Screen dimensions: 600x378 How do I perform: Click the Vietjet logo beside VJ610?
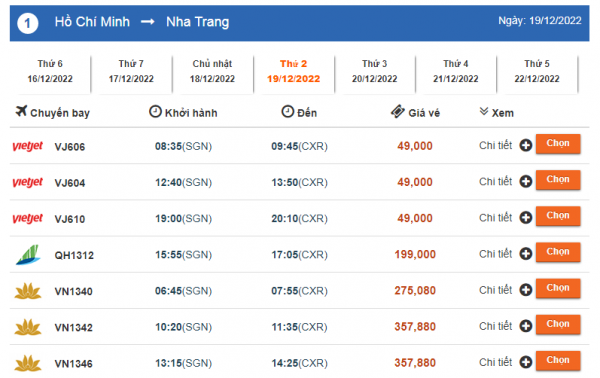pyautogui.click(x=28, y=218)
